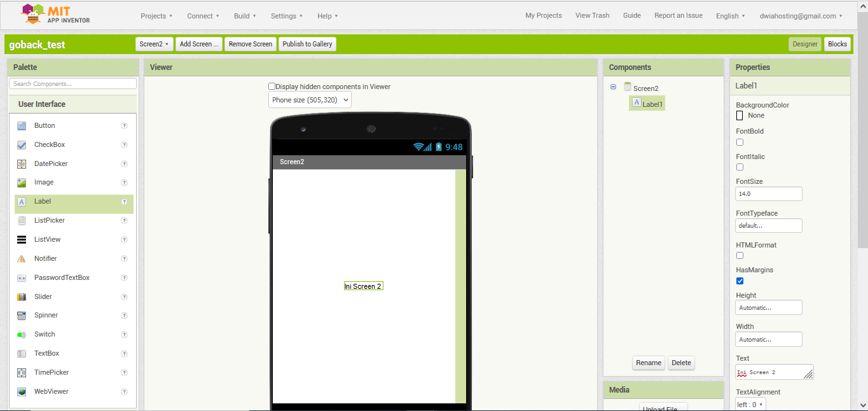Rename the selected component

click(x=648, y=363)
